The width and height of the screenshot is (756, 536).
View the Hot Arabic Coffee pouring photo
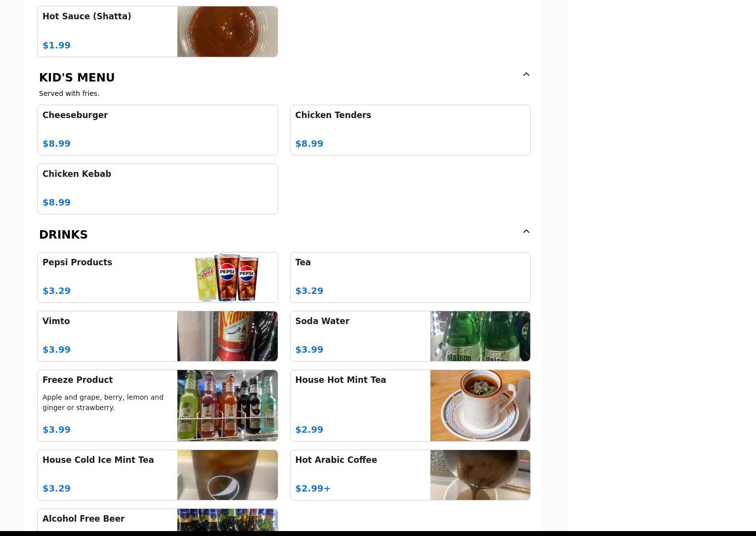click(480, 475)
